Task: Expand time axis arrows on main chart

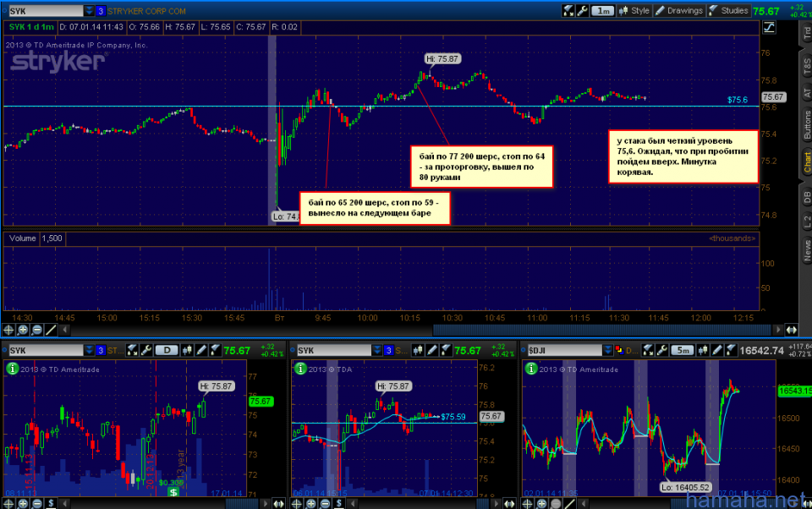Action: pyautogui.click(x=792, y=330)
